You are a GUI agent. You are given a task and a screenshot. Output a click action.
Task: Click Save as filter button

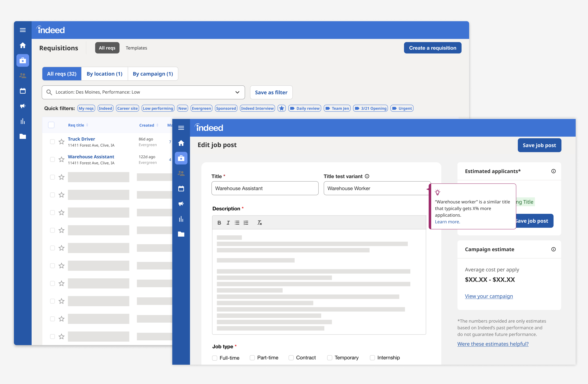[271, 92]
